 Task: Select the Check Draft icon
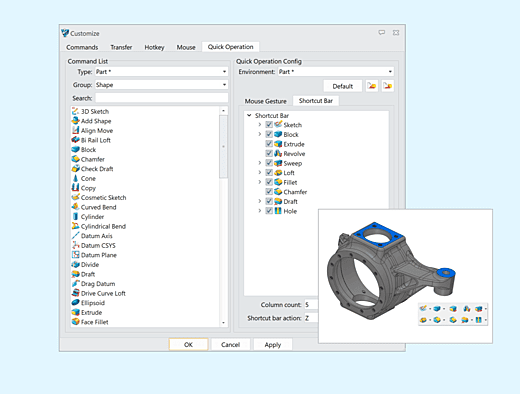click(x=76, y=169)
